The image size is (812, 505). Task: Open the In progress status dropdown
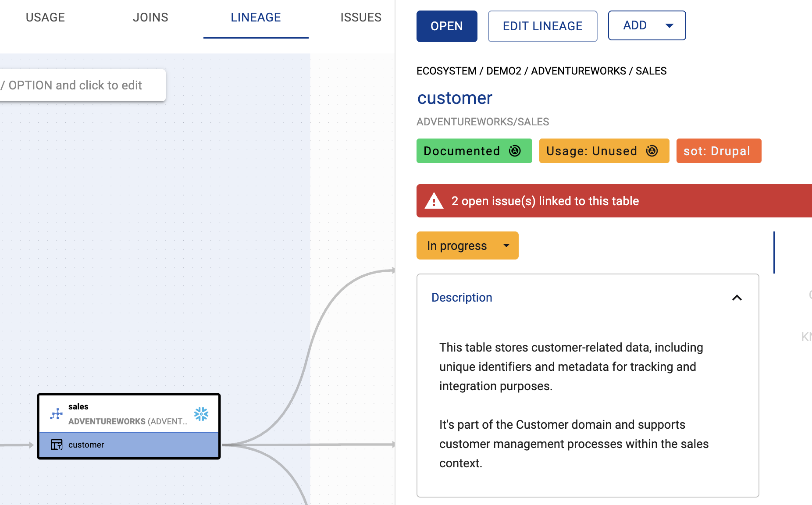(467, 245)
